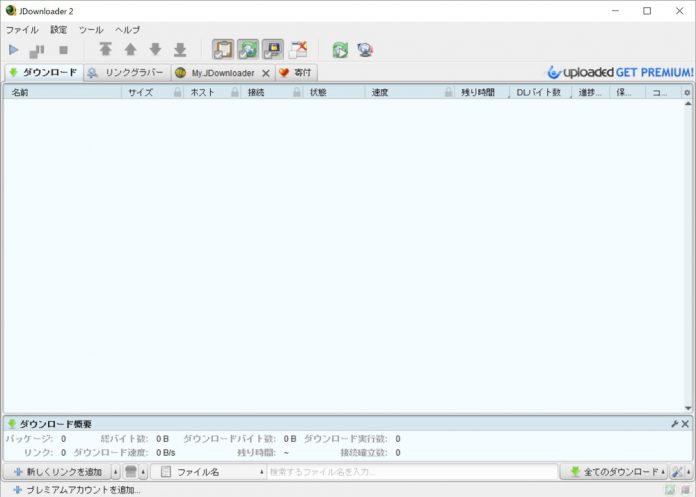Image resolution: width=696 pixels, height=497 pixels.
Task: Click プレミアムアカウントを追加 link
Action: click(x=77, y=490)
